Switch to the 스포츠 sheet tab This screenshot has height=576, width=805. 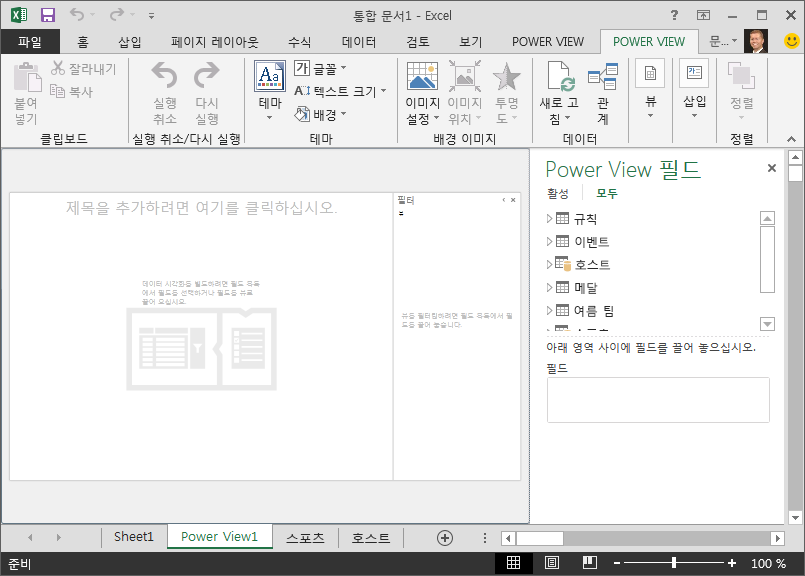click(305, 537)
